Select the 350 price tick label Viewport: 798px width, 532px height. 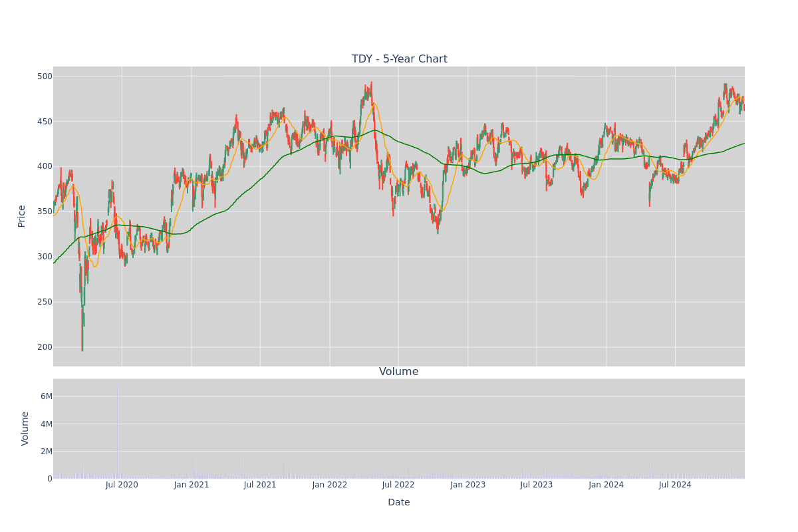point(45,211)
